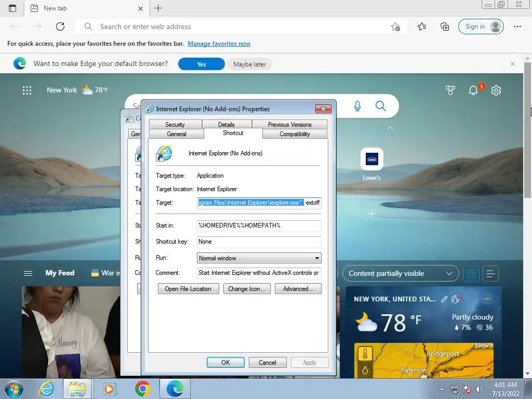Click Open File Location button
Image resolution: width=532 pixels, height=399 pixels.
point(188,289)
